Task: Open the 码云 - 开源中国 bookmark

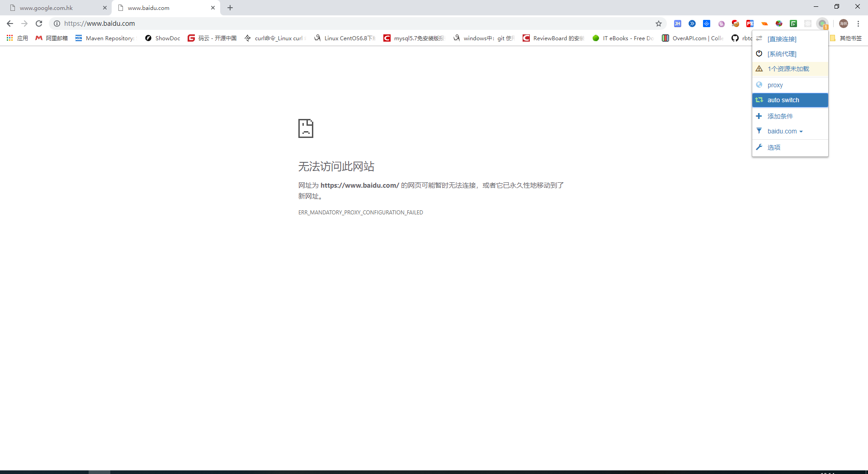Action: (212, 38)
